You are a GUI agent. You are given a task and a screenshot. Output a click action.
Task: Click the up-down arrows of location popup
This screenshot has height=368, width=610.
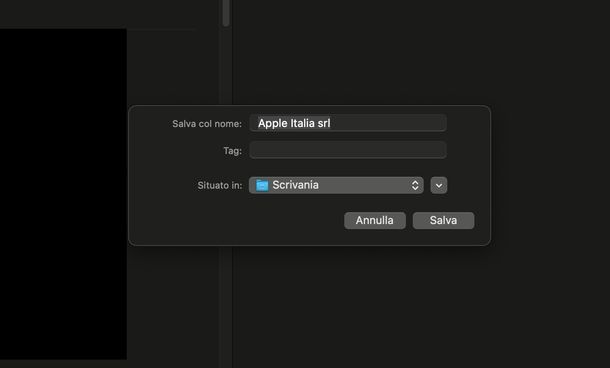click(415, 185)
